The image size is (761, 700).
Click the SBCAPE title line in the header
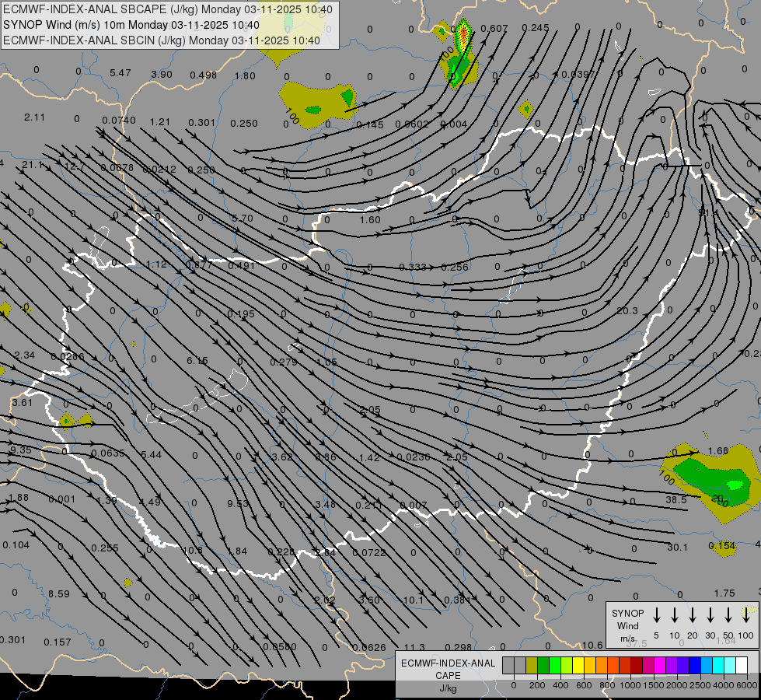pyautogui.click(x=168, y=9)
